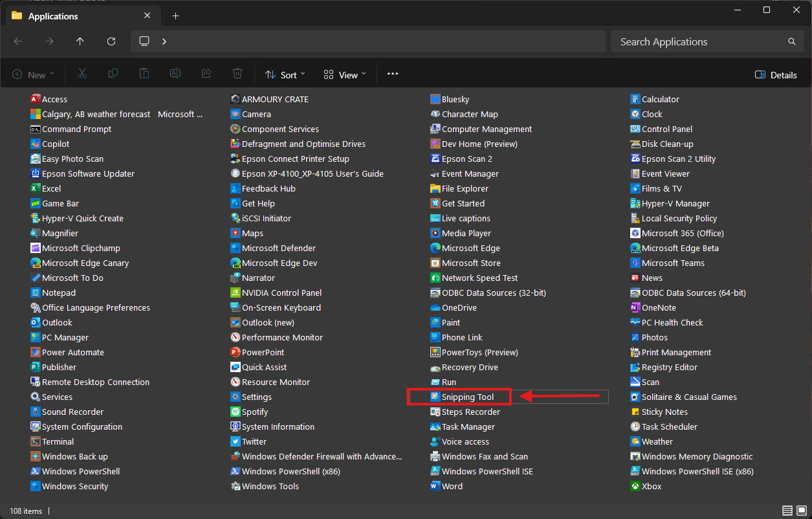Go up one folder level
Viewport: 812px width, 519px height.
[80, 41]
